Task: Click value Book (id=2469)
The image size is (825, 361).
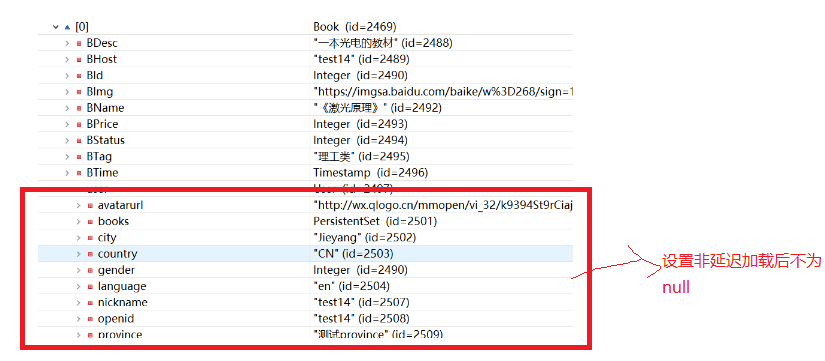Action: tap(355, 27)
